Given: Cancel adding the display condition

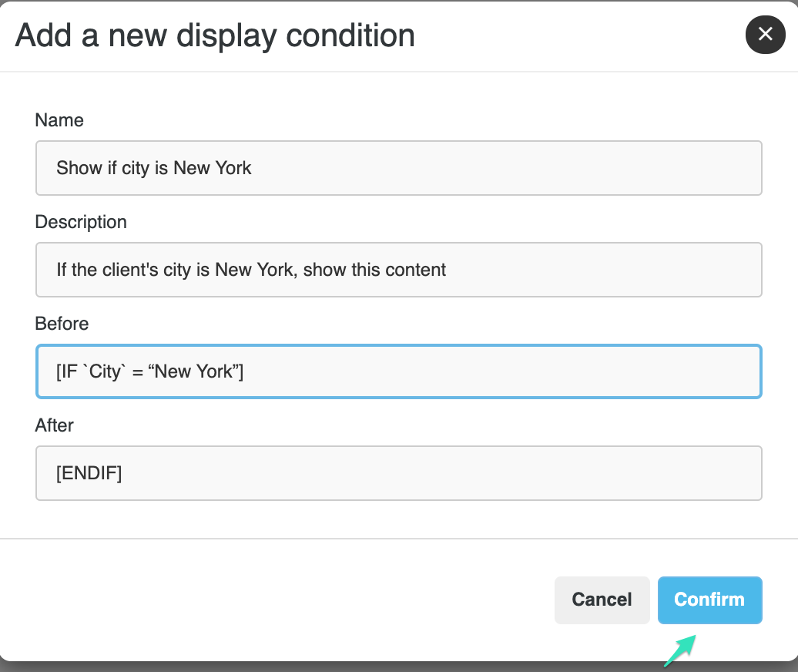Looking at the screenshot, I should tap(602, 600).
